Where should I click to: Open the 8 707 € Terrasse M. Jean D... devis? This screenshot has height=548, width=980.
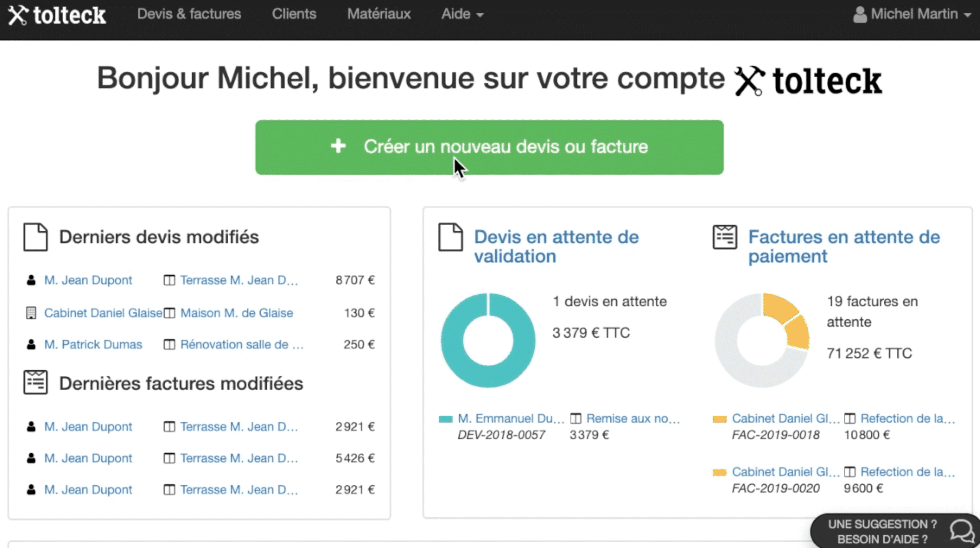[239, 280]
